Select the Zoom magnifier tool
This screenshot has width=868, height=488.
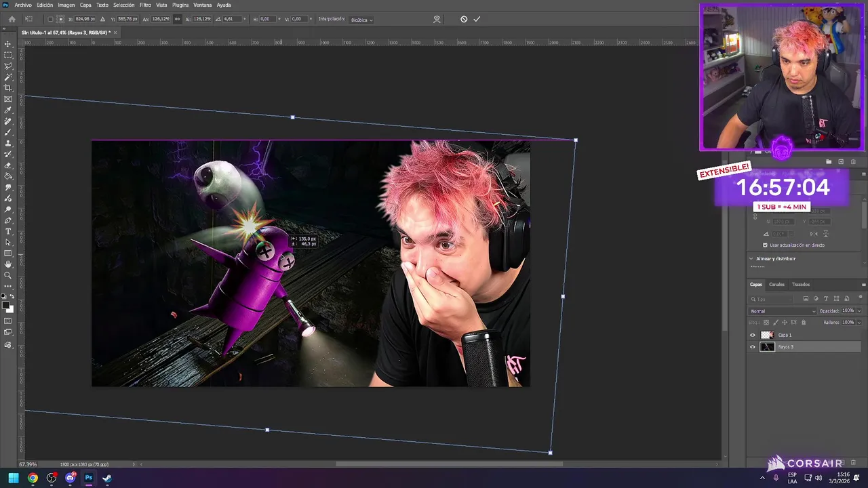pyautogui.click(x=8, y=275)
